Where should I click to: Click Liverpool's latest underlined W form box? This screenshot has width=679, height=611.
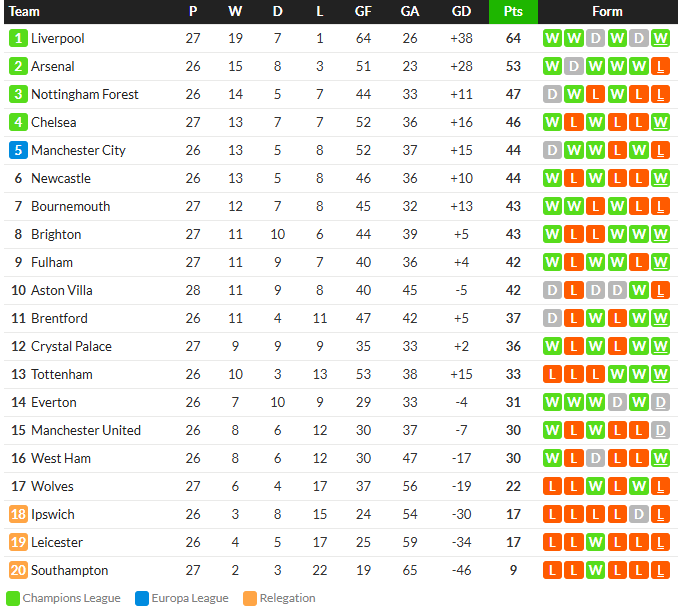[x=660, y=39]
